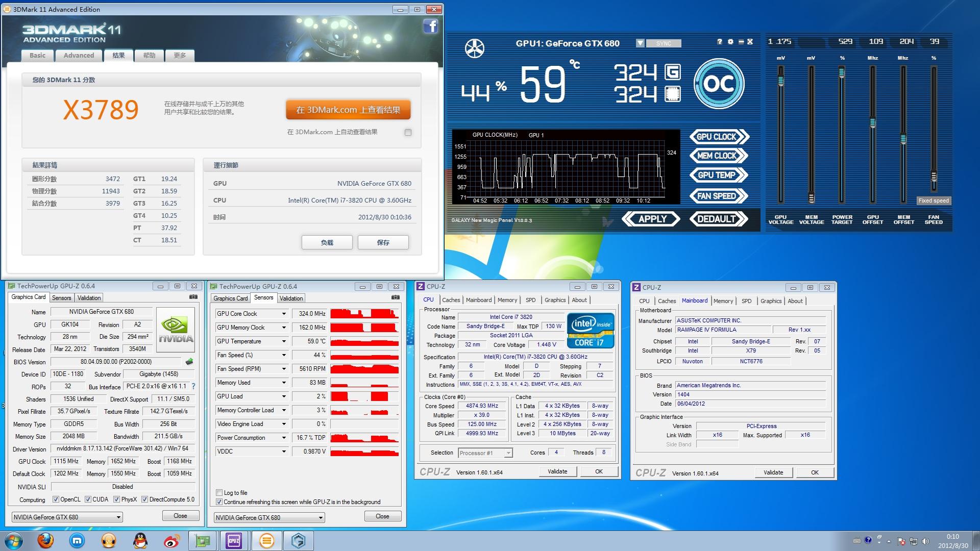Switch to CPU-Z via taskbar icon
This screenshot has height=551, width=980.
(234, 541)
